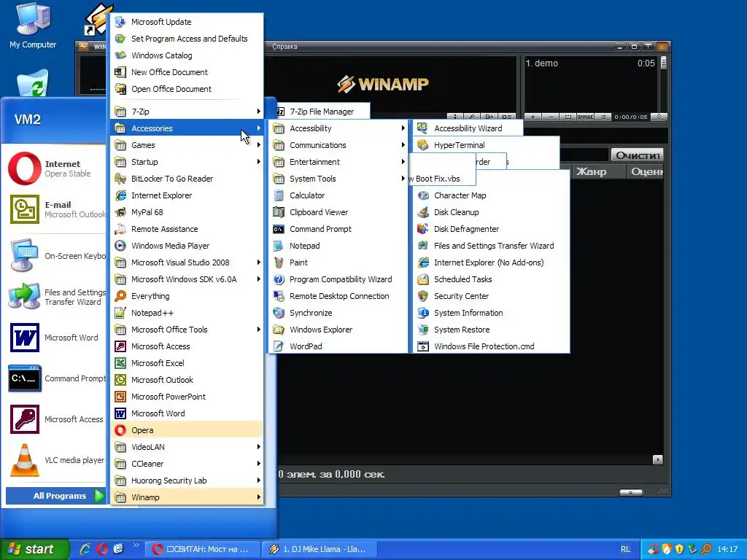Open Windows Media Player
This screenshot has height=560, width=747.
[x=187, y=246]
